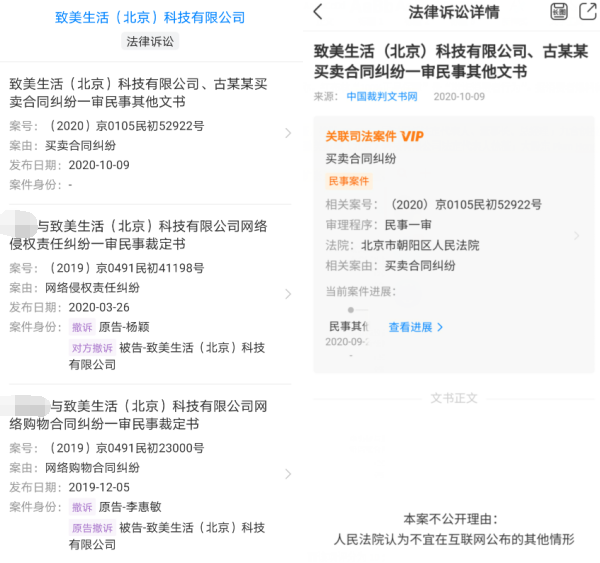
Task: Expand related judicial case card chevron
Action: pyautogui.click(x=577, y=235)
